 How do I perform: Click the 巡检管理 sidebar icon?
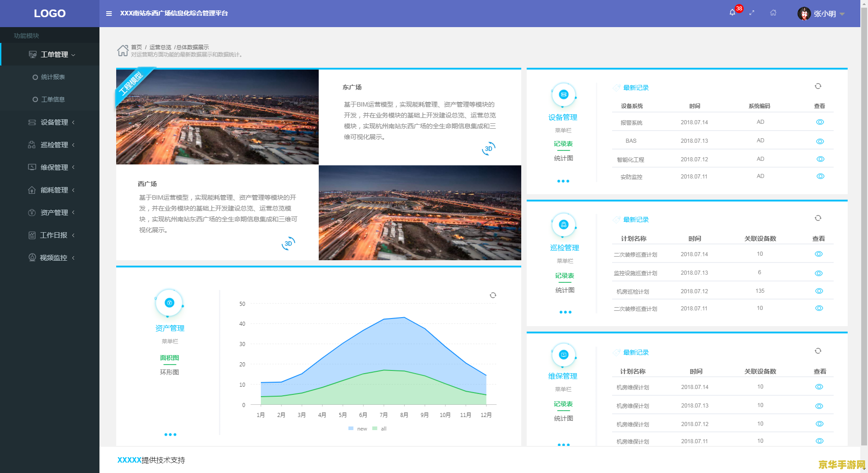[x=32, y=145]
